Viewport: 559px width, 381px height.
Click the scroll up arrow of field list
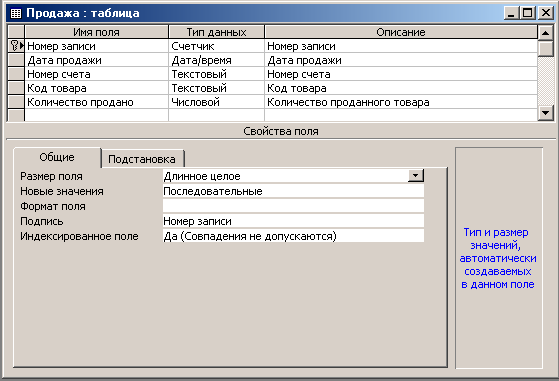click(x=545, y=33)
